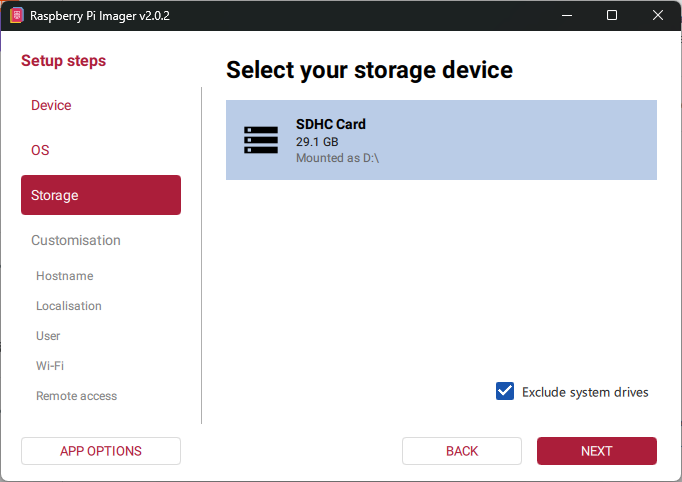This screenshot has width=682, height=482.
Task: Click the SDHC Card drive icon
Action: click(261, 140)
